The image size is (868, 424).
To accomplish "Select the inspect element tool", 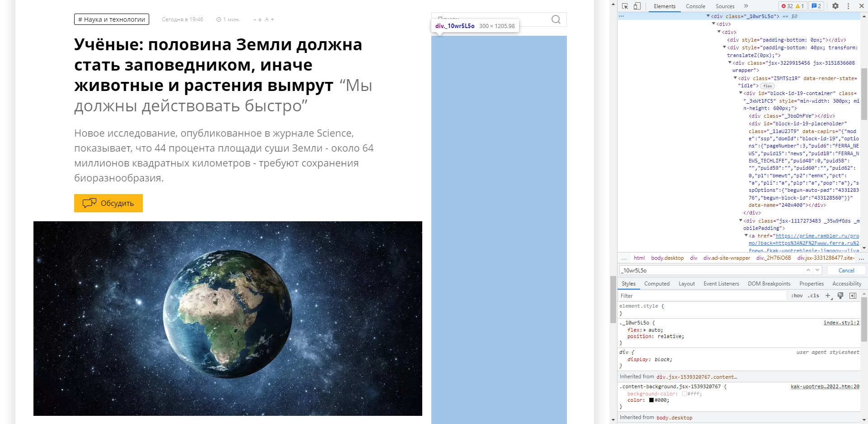I will point(625,6).
